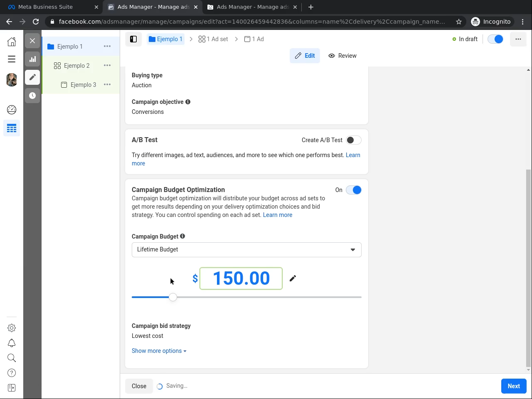This screenshot has width=532, height=399.
Task: Open budget optimization Learn more link
Action: (278, 215)
